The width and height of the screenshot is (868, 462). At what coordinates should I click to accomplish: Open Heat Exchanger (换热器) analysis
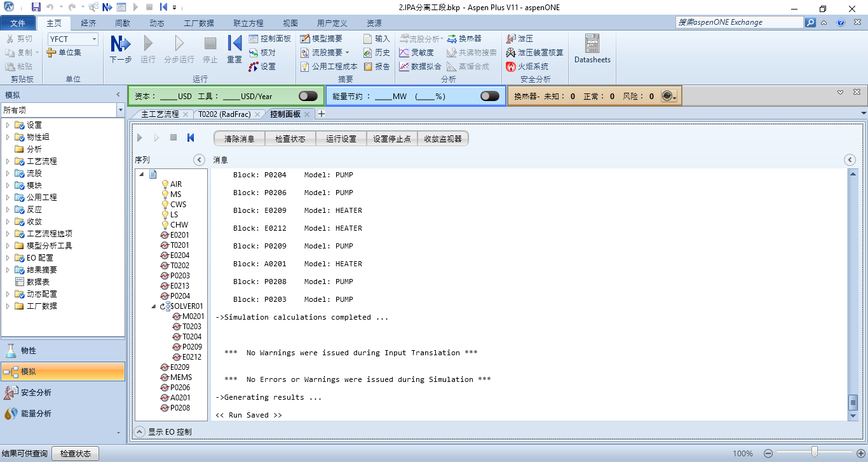tap(464, 39)
